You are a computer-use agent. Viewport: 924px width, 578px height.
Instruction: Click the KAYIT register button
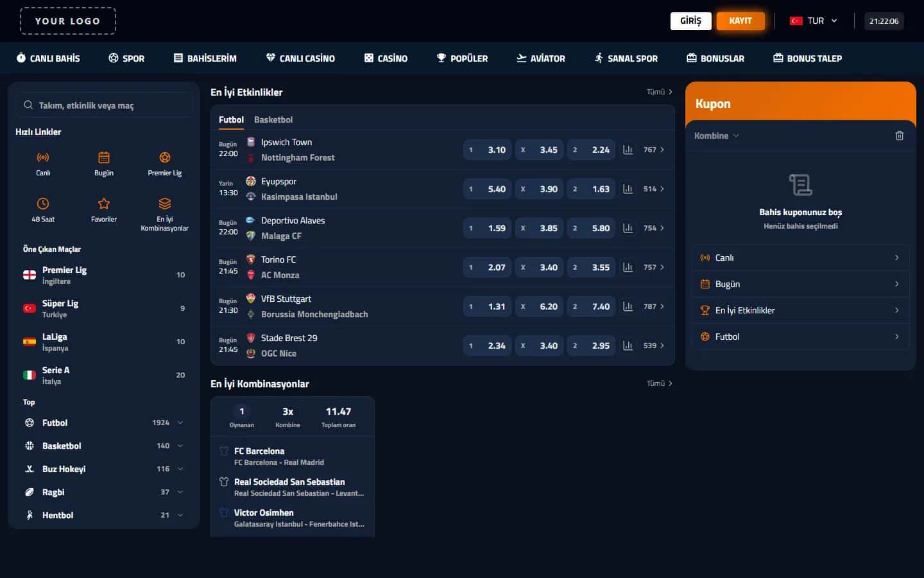(x=740, y=21)
